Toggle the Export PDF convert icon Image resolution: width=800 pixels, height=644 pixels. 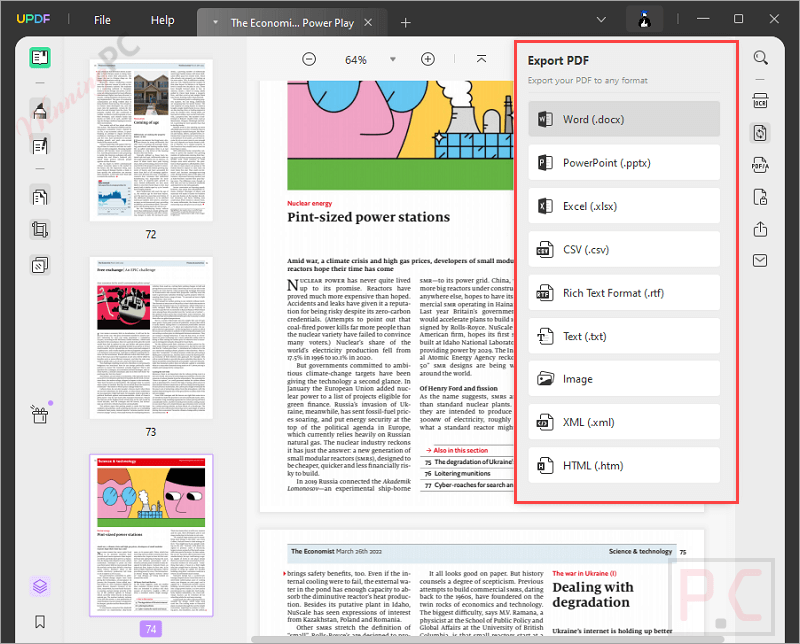coord(760,133)
